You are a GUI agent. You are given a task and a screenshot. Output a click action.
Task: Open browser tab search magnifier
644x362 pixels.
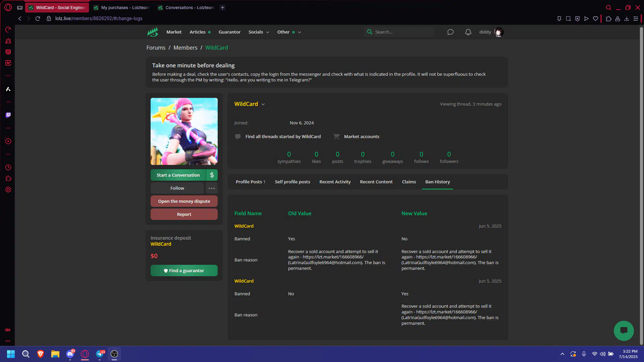coord(608,7)
